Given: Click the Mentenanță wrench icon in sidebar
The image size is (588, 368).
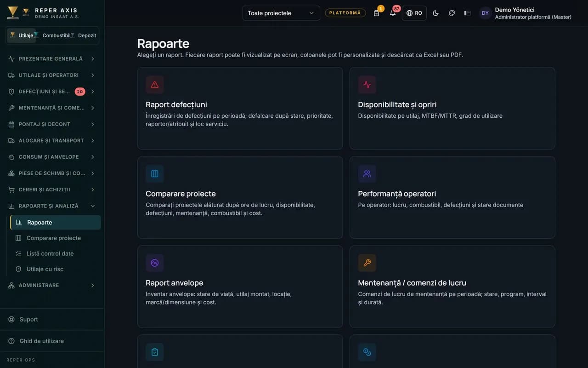Looking at the screenshot, I should coord(11,108).
